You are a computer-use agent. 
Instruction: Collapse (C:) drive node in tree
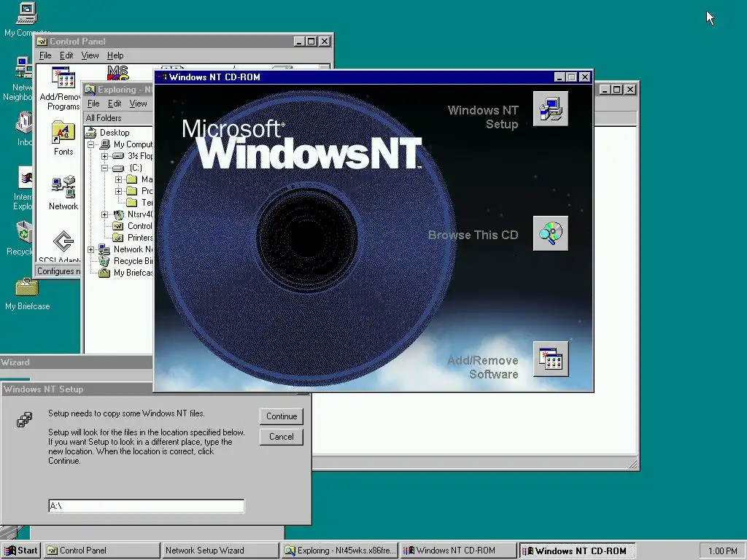coord(105,168)
